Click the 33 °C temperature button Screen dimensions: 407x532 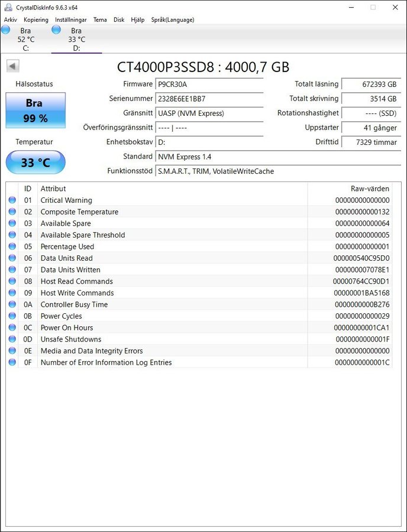(x=35, y=163)
